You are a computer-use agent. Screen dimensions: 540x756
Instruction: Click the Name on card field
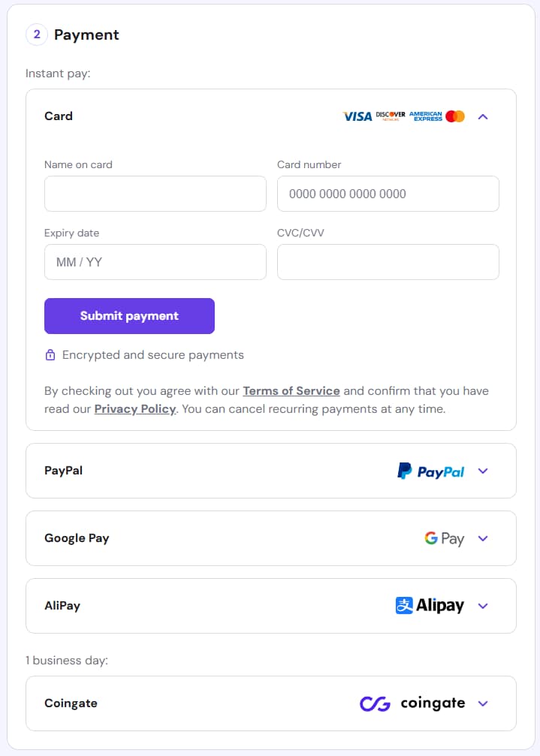[x=155, y=194]
